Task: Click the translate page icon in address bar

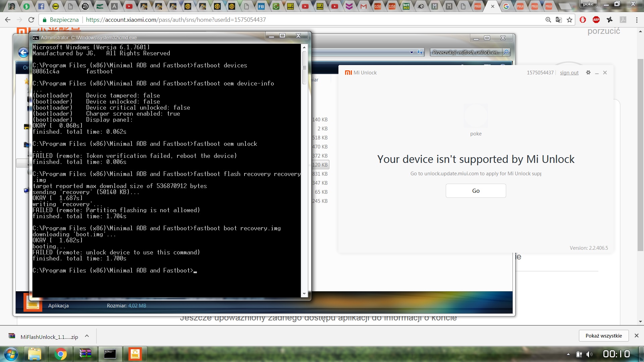Action: 558,20
